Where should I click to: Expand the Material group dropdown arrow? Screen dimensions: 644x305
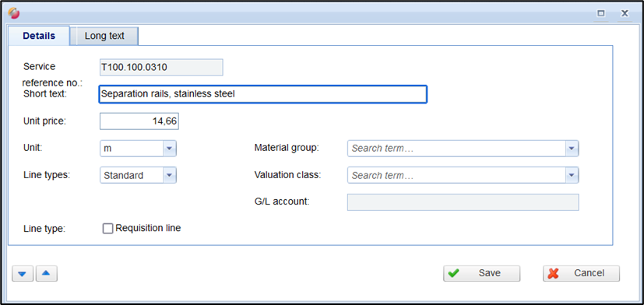pos(572,149)
